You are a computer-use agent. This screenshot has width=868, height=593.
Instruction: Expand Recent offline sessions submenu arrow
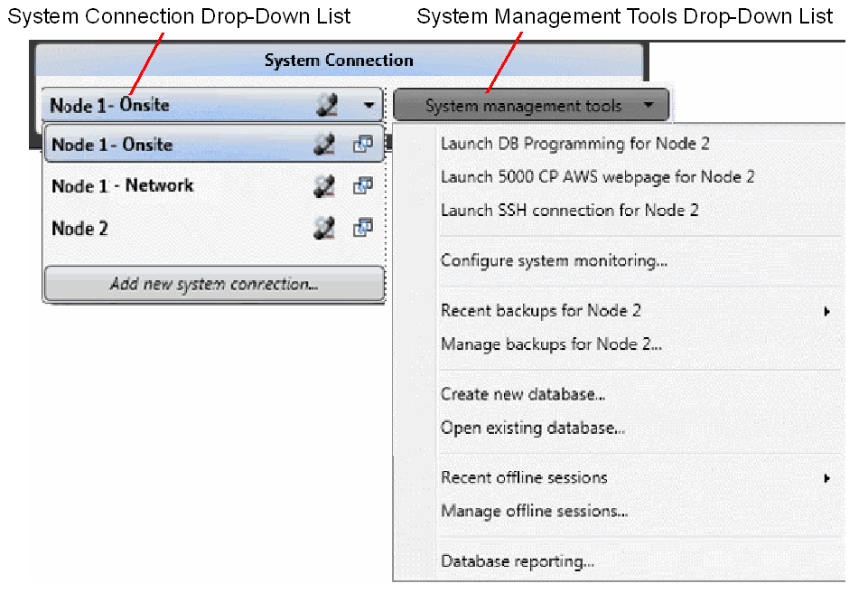[x=826, y=478]
